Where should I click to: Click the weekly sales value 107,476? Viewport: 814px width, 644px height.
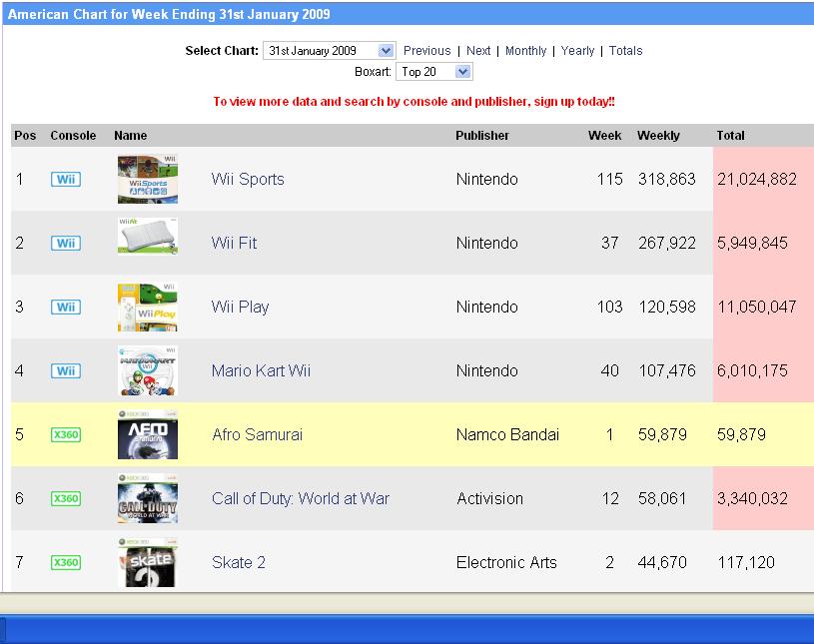pos(666,370)
